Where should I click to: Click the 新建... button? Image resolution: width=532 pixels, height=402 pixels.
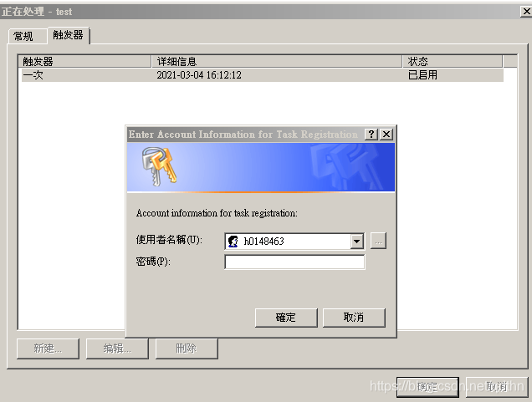click(x=48, y=349)
